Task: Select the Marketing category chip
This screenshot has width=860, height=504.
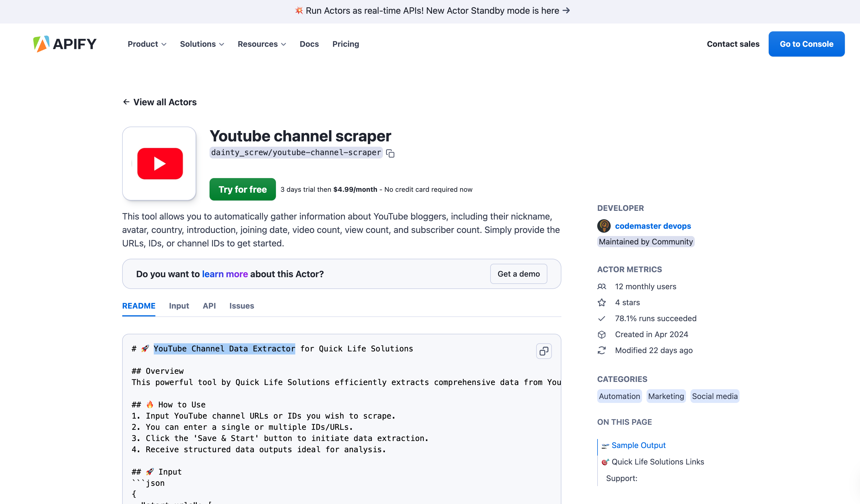Action: tap(666, 396)
